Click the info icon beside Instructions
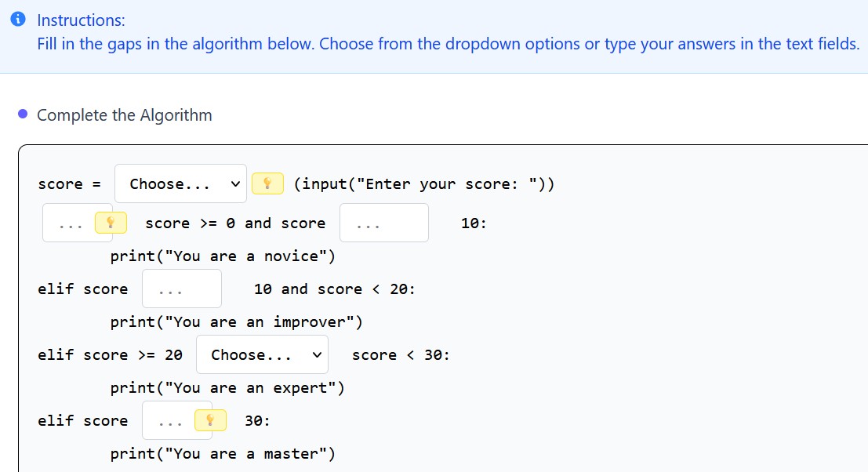 coord(20,20)
